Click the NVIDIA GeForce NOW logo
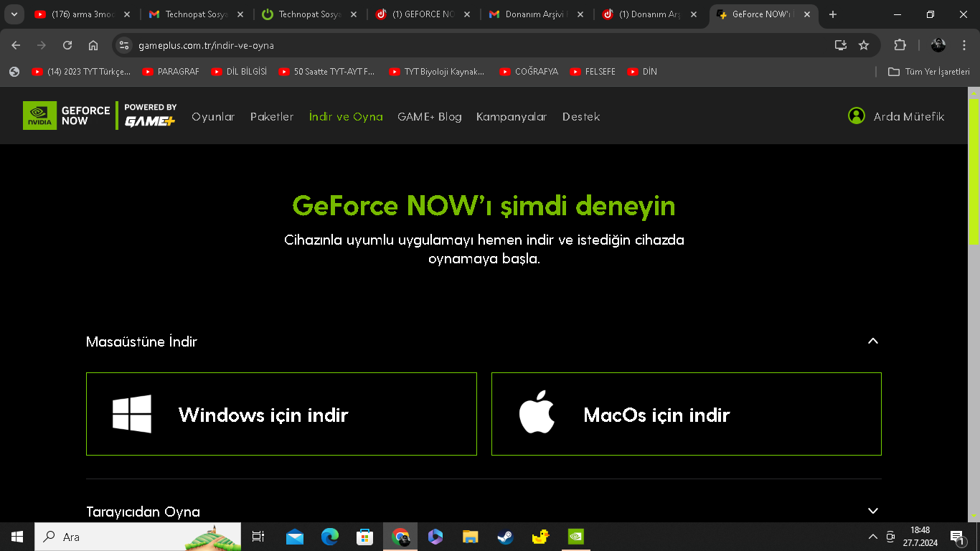This screenshot has height=551, width=980. click(x=67, y=116)
